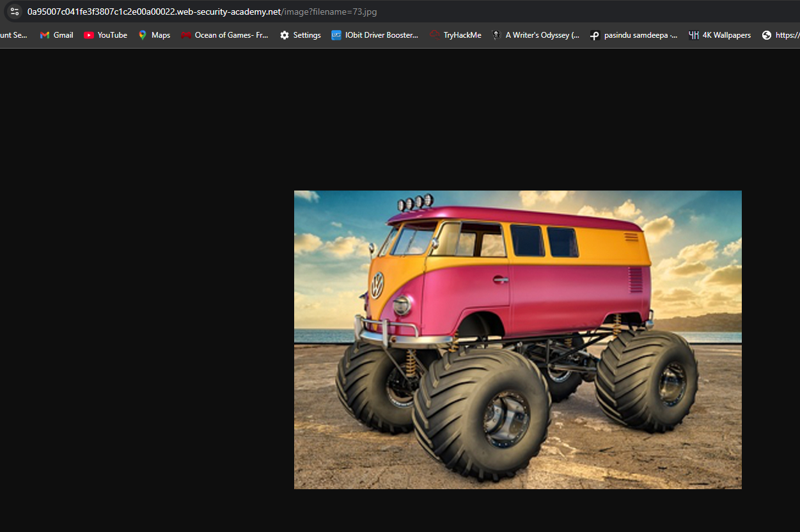
Task: Open the YouTube bookmark
Action: [106, 35]
